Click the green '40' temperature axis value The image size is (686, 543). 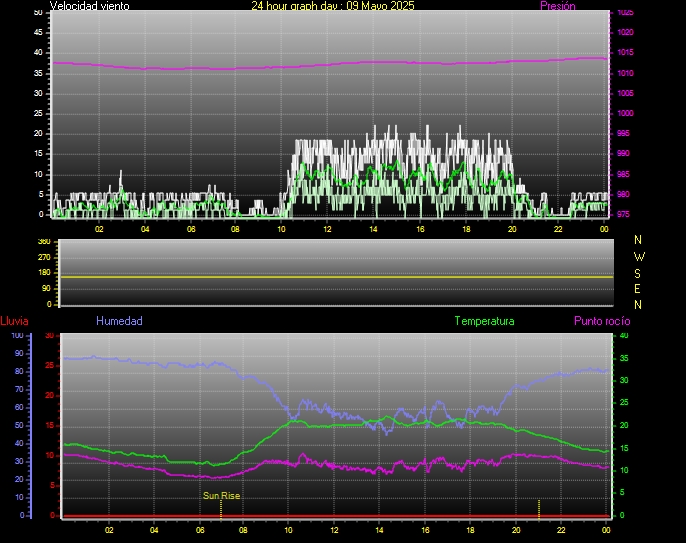pos(624,336)
